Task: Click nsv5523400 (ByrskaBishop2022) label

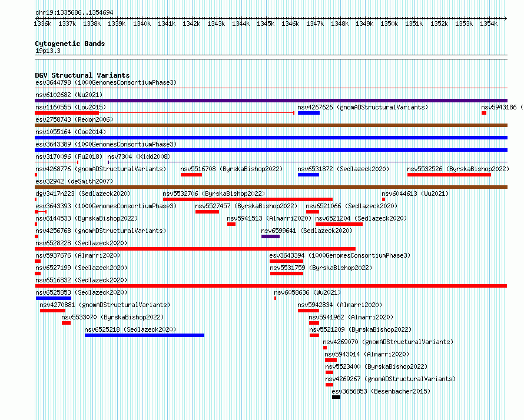Action: [376, 366]
